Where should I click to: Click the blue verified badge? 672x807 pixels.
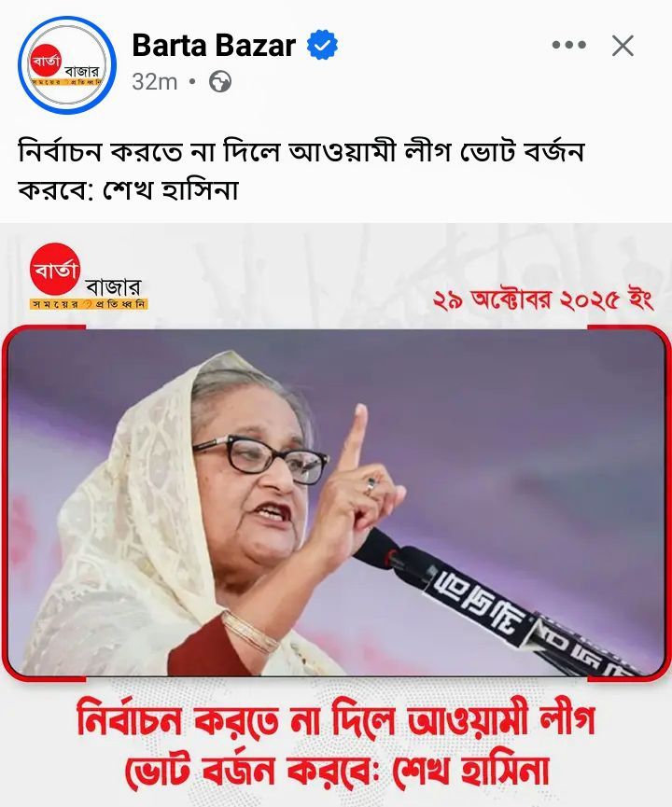click(322, 46)
